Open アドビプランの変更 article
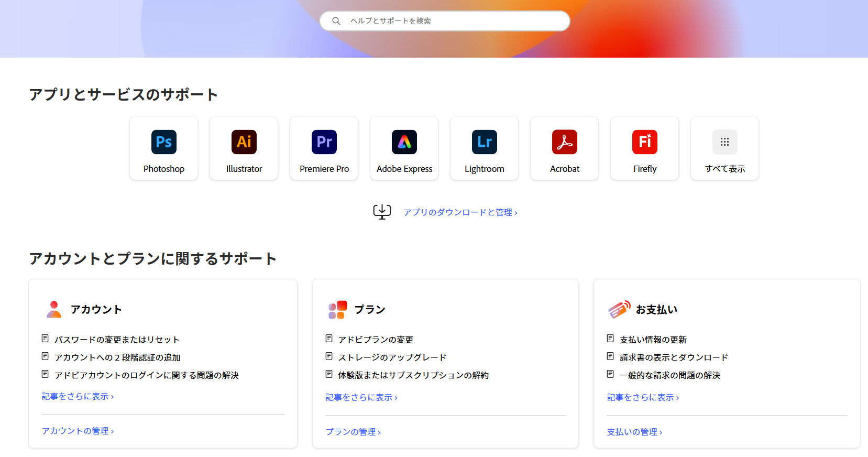The image size is (868, 457). click(x=376, y=340)
